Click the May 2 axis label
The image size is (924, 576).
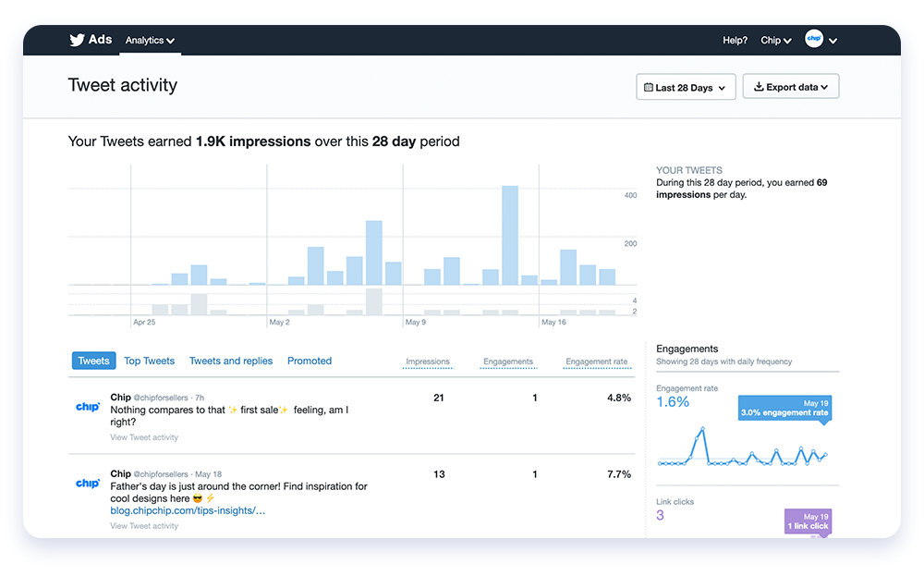coord(279,322)
